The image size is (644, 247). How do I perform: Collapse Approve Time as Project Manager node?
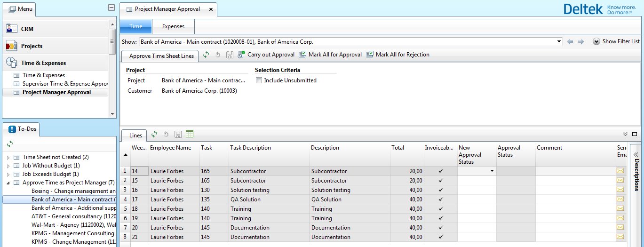pyautogui.click(x=8, y=183)
